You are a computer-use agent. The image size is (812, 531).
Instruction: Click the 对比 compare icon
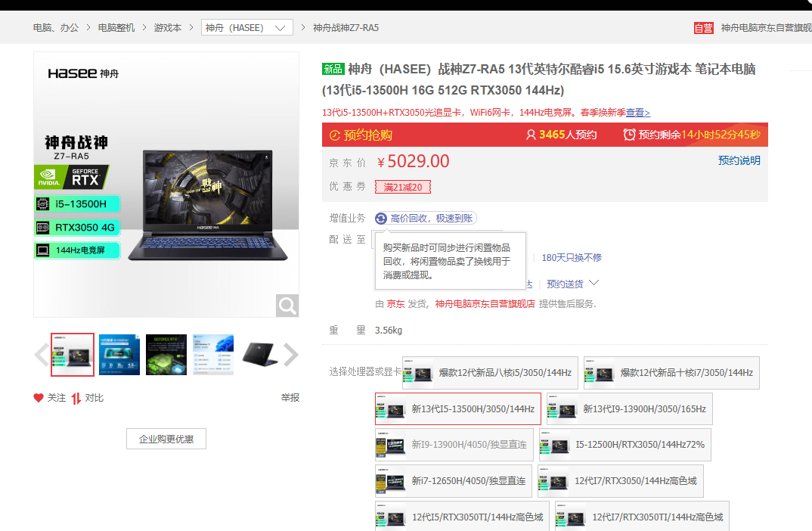[x=76, y=398]
